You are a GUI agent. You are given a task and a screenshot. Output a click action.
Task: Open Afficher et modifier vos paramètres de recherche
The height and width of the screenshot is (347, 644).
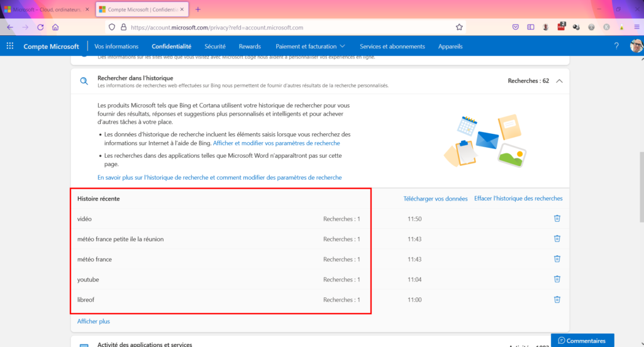[277, 143]
